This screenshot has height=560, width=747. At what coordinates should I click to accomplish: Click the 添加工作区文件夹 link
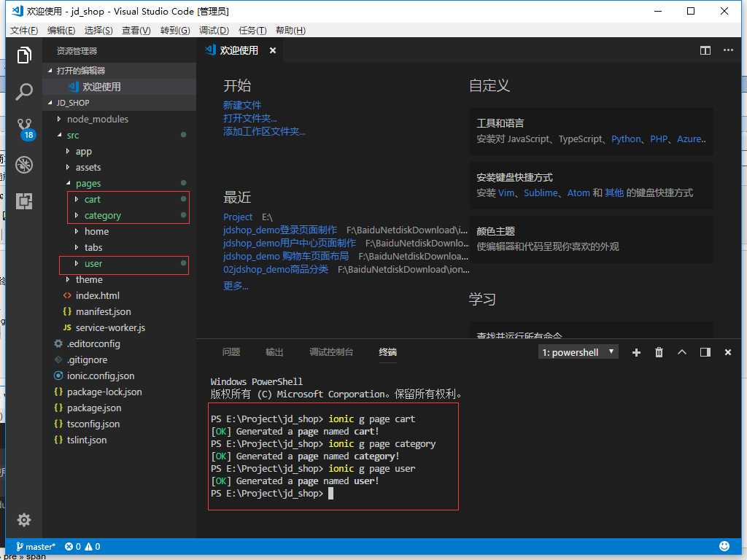point(264,131)
